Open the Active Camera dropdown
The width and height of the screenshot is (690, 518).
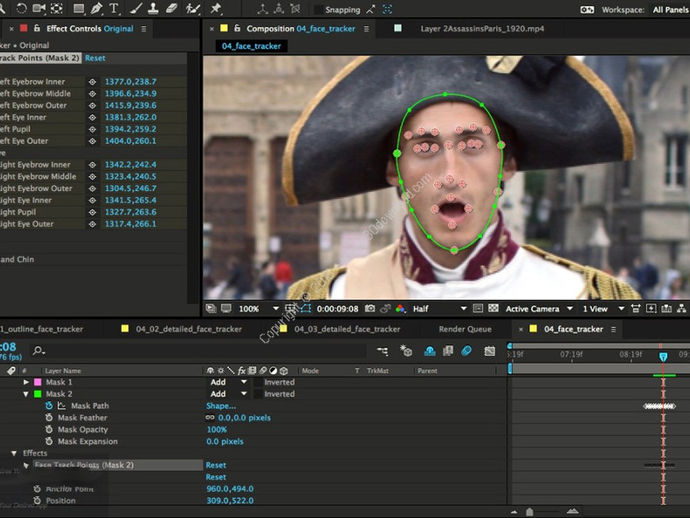539,309
